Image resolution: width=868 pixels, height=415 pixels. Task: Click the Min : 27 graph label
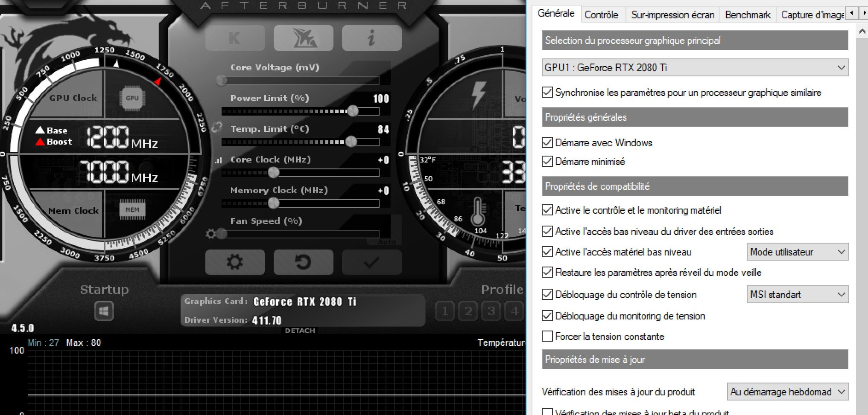click(43, 342)
